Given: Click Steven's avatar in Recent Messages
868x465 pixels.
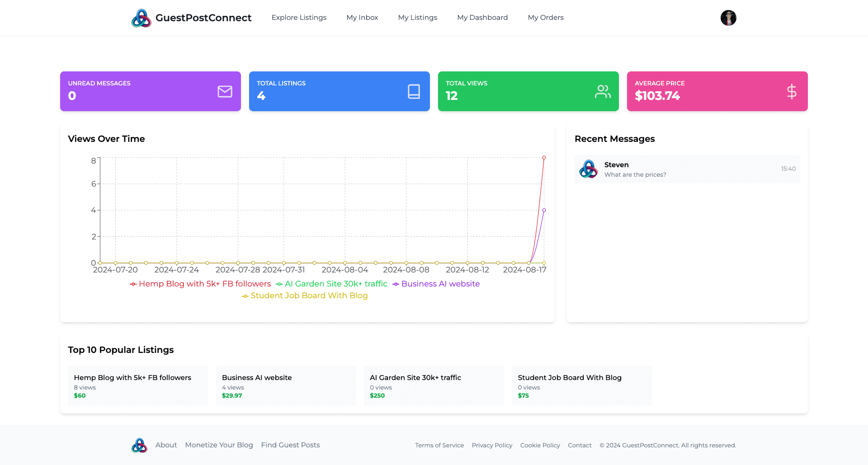Looking at the screenshot, I should (588, 169).
